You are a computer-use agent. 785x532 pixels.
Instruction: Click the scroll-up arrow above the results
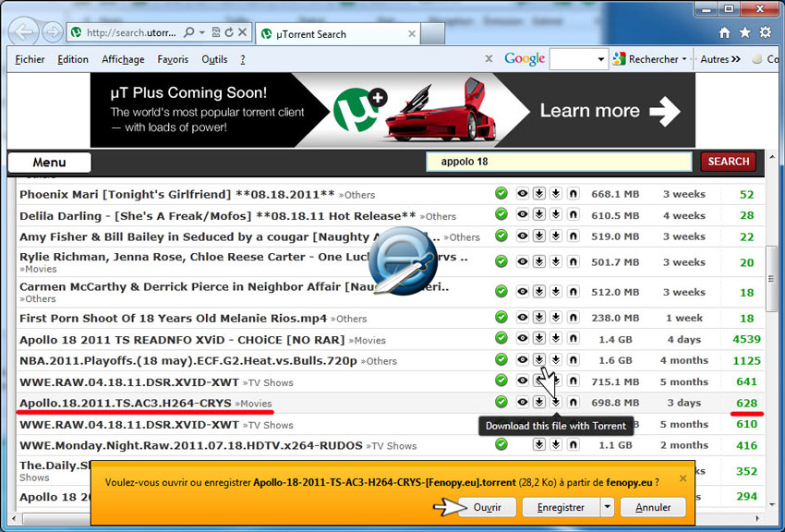(x=771, y=158)
